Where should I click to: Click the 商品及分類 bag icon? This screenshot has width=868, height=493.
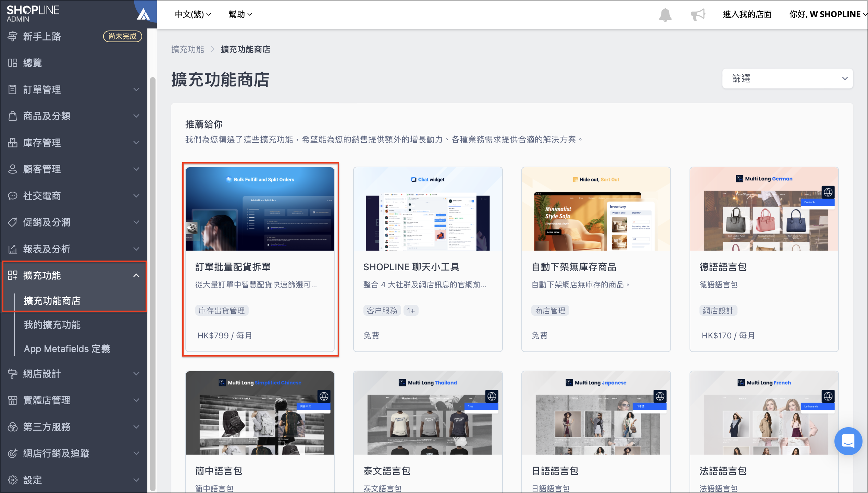tap(13, 116)
